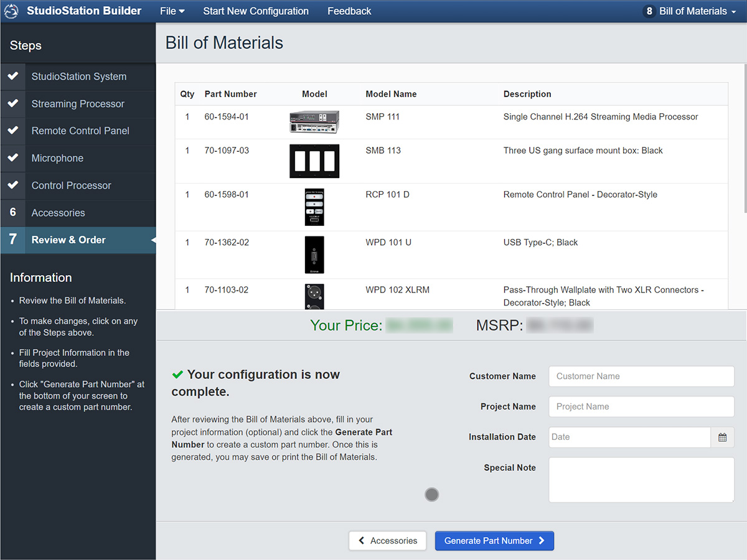Click the Generate Part Number button
Viewport: 747px width, 560px height.
click(494, 541)
